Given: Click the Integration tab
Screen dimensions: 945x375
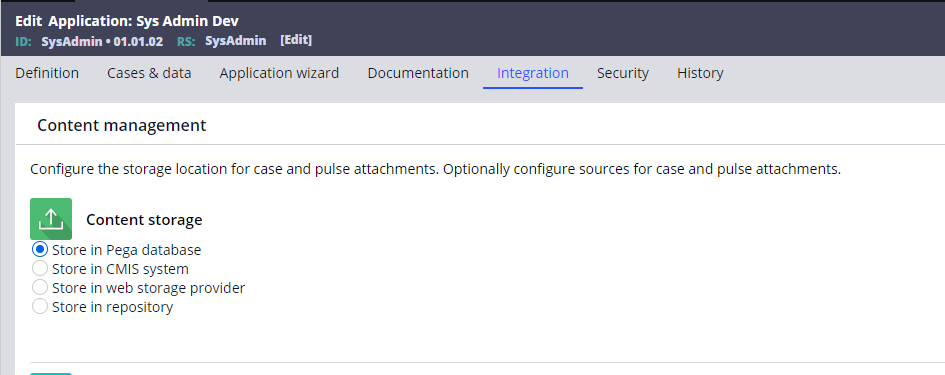Looking at the screenshot, I should (533, 73).
